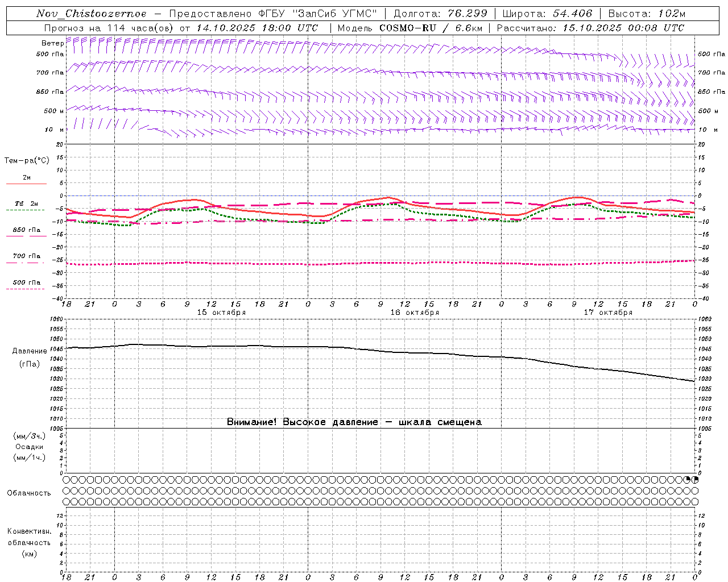
Task: Click the 850 гПа temperature legend entry
Action: (x=27, y=230)
